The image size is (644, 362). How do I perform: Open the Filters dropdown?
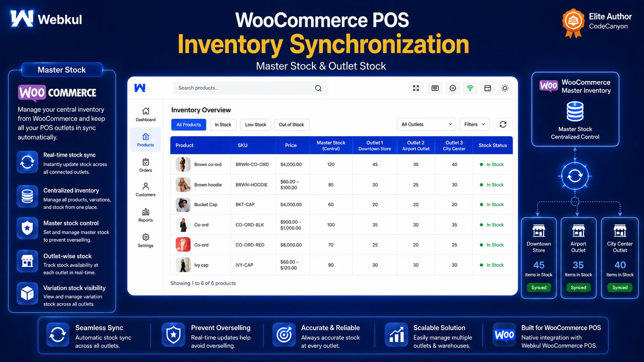(x=475, y=124)
